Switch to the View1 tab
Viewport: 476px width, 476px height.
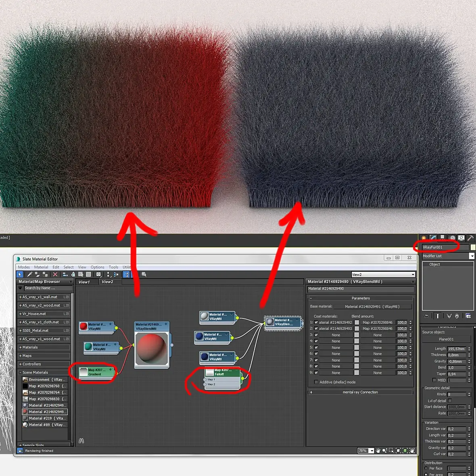click(x=84, y=282)
